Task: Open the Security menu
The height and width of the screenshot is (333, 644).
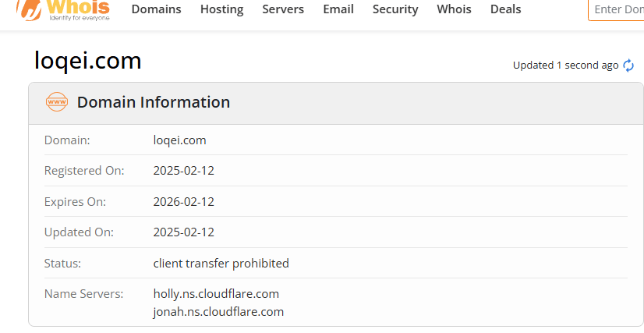Action: pos(395,9)
